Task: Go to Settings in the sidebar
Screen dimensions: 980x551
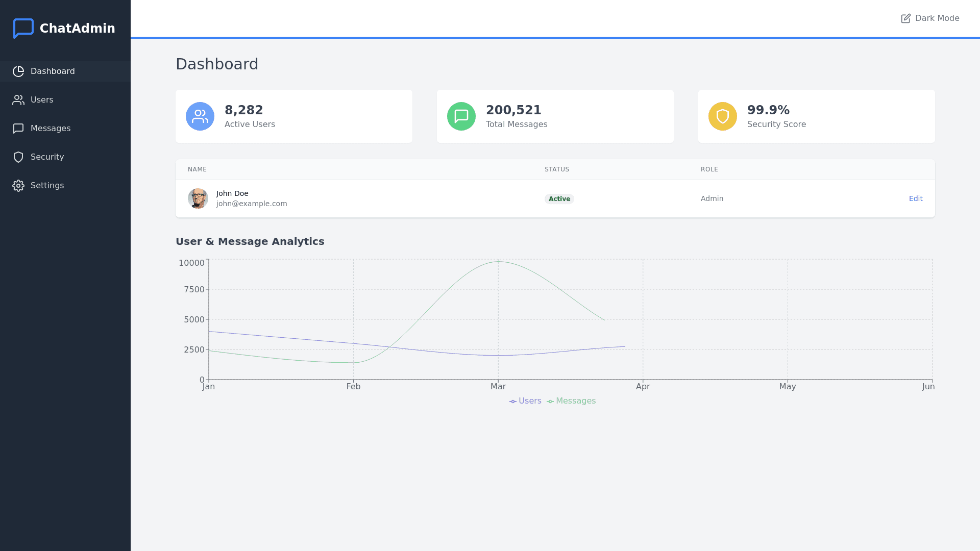Action: click(x=47, y=186)
